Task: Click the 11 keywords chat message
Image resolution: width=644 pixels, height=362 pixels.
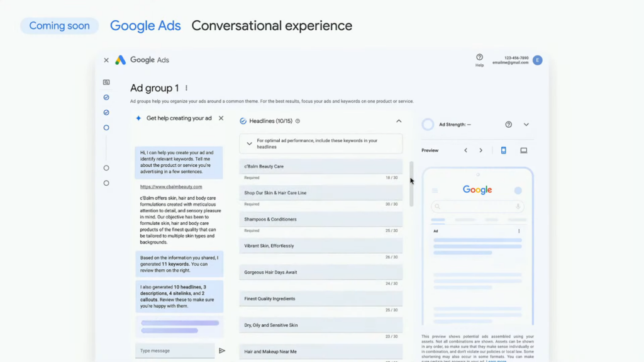Action: pyautogui.click(x=179, y=264)
